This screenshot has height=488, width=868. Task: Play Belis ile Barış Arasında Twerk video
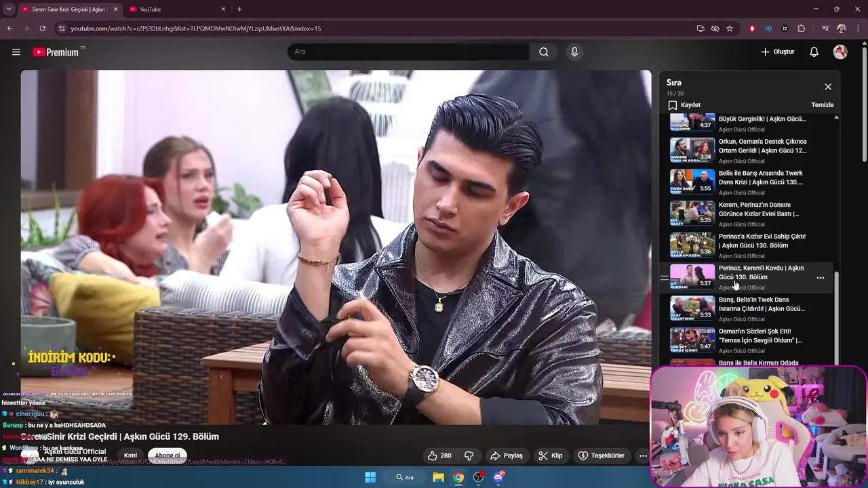pos(747,182)
